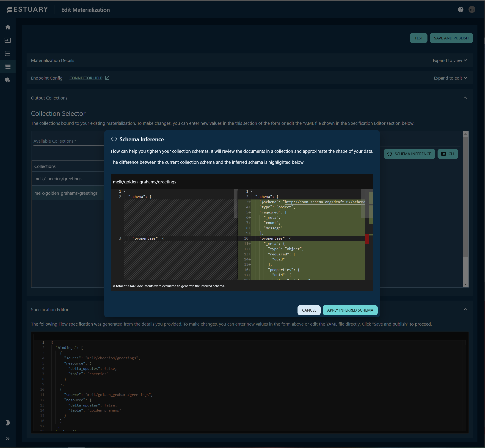Collapse the Output Collections section
The width and height of the screenshot is (485, 448).
[x=465, y=98]
